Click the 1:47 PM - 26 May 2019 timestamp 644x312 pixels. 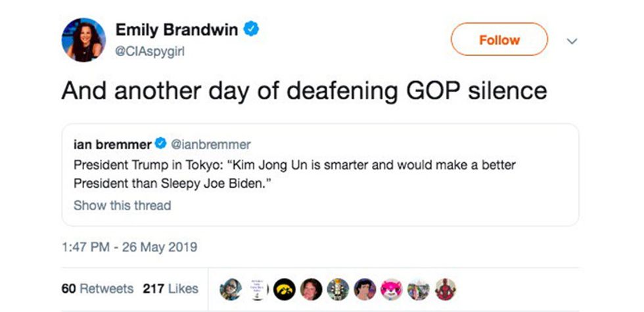pyautogui.click(x=129, y=248)
